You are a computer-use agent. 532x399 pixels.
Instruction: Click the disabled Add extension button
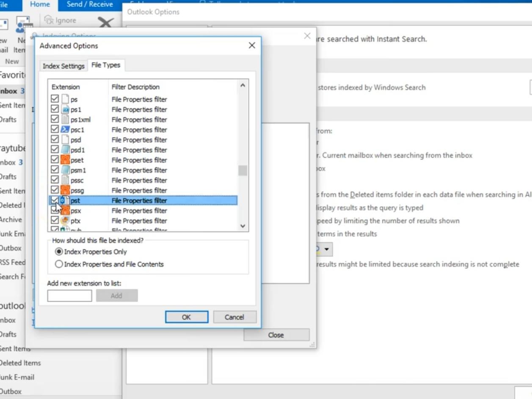coord(116,296)
